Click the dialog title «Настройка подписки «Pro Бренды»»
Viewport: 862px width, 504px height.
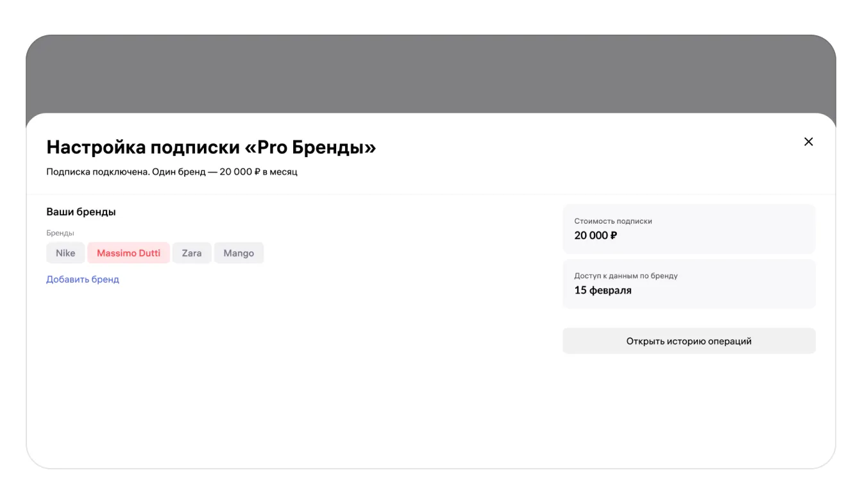[x=211, y=147]
